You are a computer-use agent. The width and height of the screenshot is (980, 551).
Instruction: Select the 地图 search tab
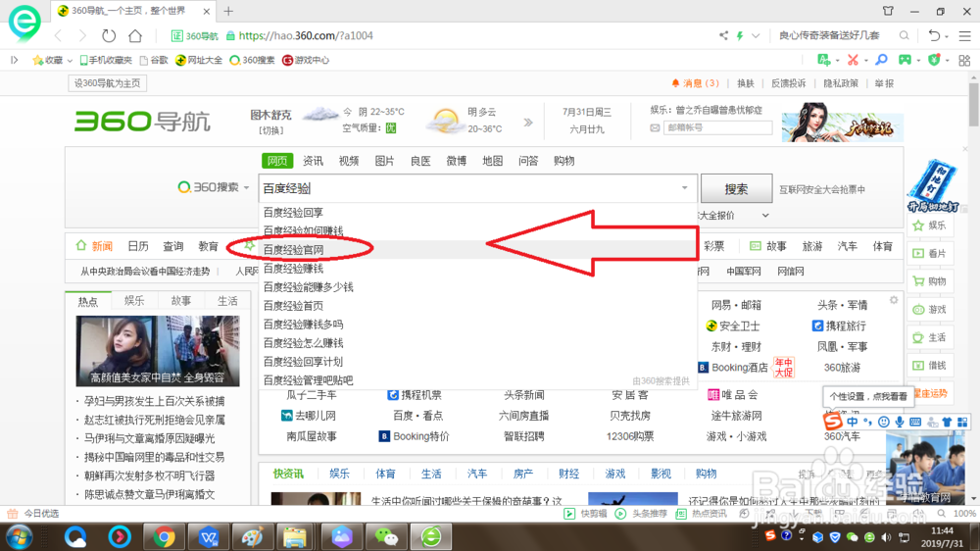[493, 161]
